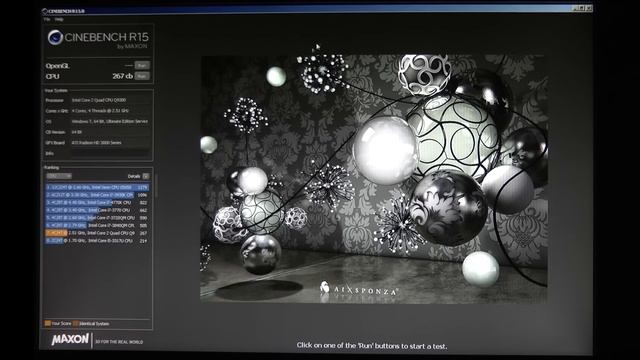Click the AixSponza logo in the render
The width and height of the screenshot is (640, 360).
click(359, 289)
